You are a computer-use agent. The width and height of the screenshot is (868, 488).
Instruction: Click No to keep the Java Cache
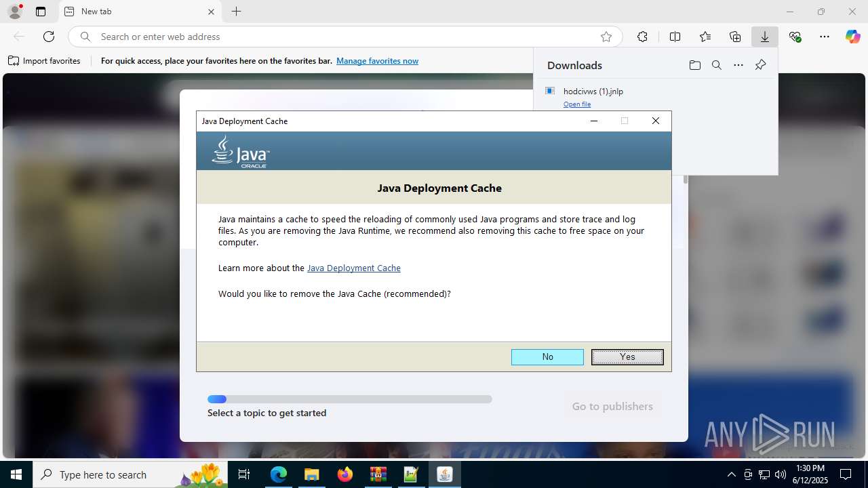(547, 357)
